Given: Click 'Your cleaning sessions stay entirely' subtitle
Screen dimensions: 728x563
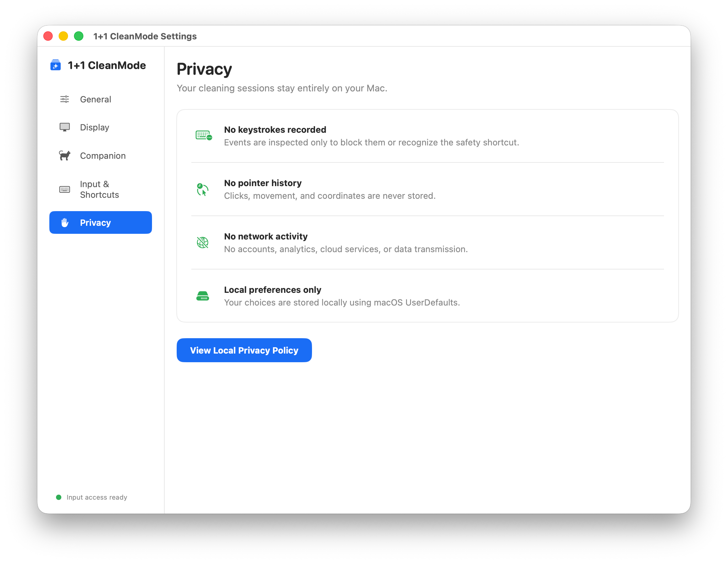Looking at the screenshot, I should coord(282,88).
